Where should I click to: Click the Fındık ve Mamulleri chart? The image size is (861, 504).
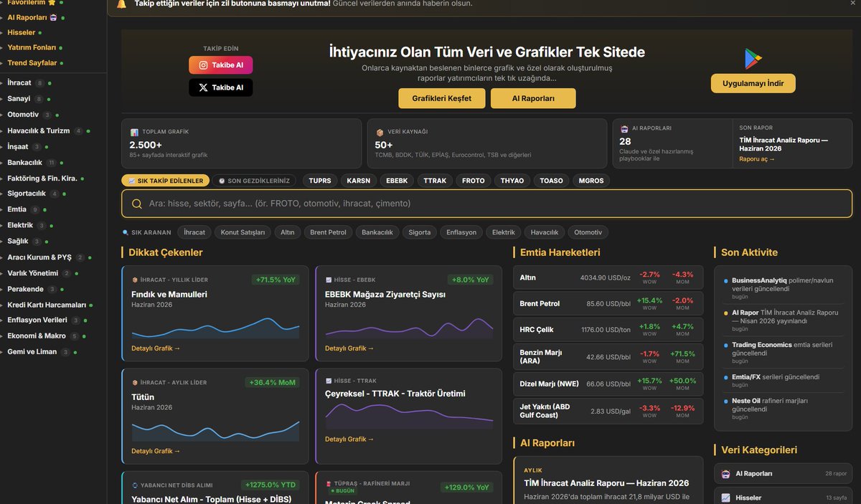(215, 327)
